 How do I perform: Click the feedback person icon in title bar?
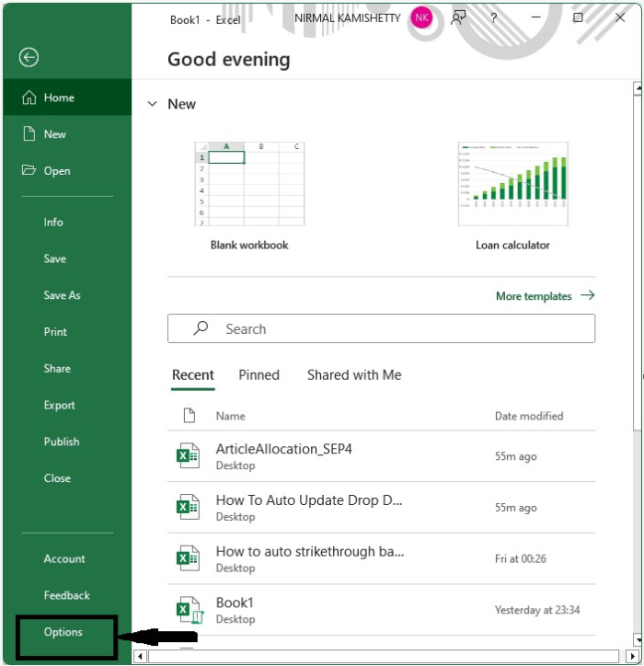[x=458, y=17]
